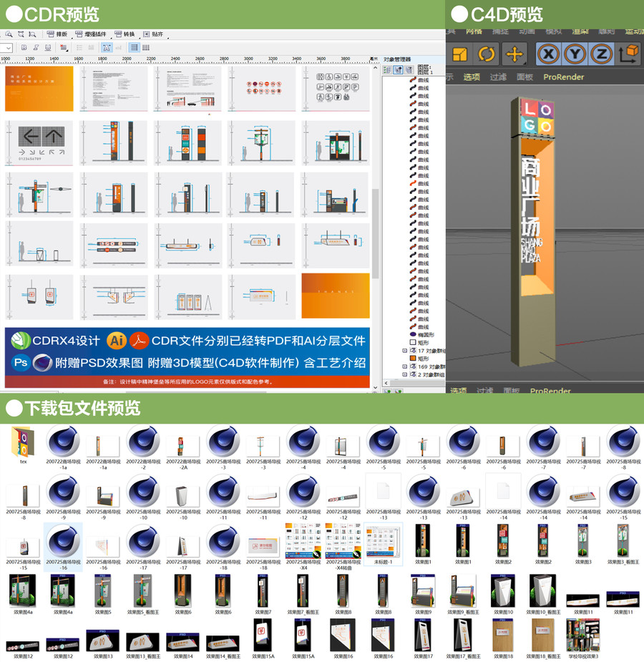644x662 pixels.
Task: Select the Cinema 4D file '200725商场导视-10'
Action: tap(144, 497)
